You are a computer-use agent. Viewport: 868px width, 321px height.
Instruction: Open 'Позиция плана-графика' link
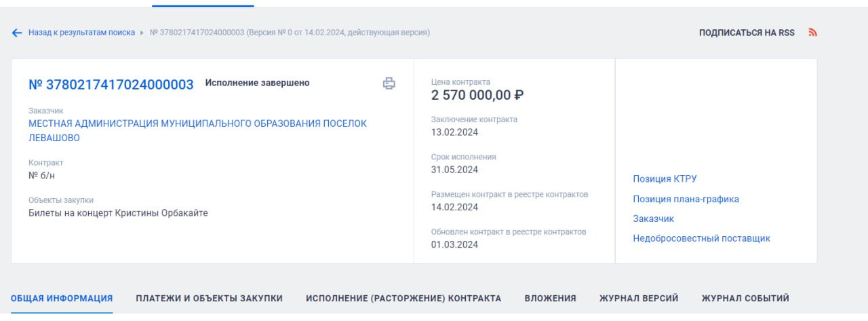(686, 200)
